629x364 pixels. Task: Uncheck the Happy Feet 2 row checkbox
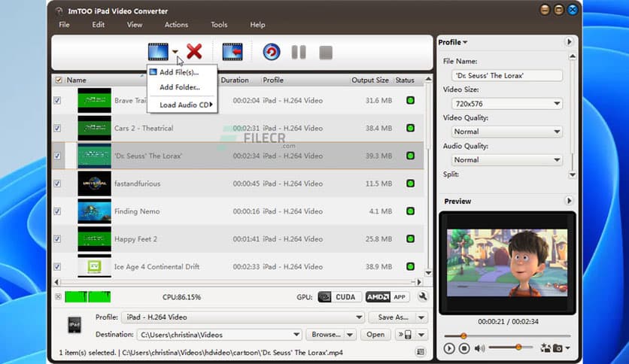[x=57, y=239]
